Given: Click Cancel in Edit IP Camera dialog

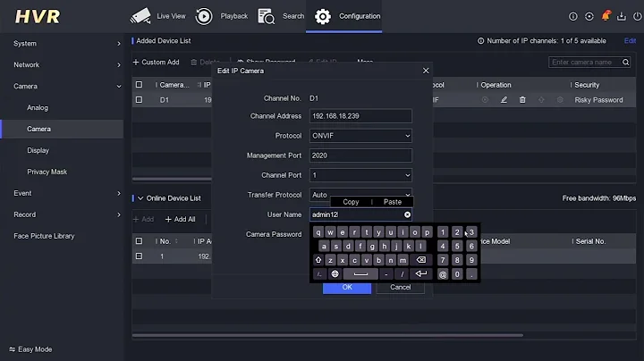Looking at the screenshot, I should (401, 288).
